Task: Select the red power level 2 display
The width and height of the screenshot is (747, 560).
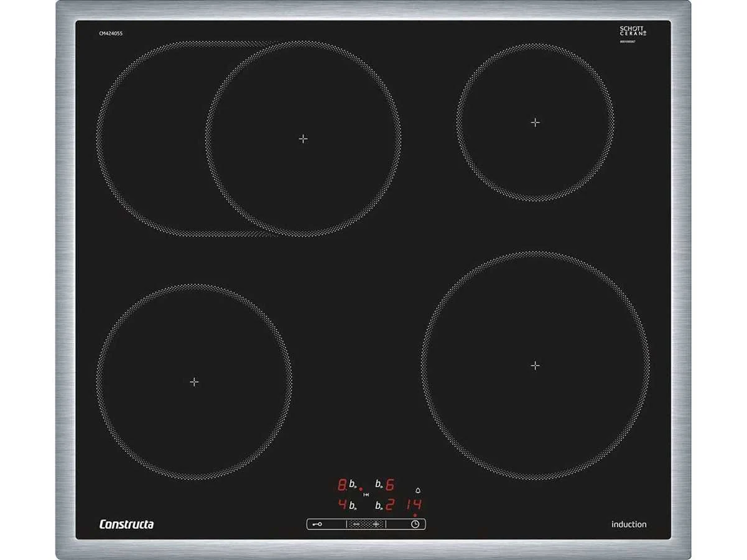Action: [390, 505]
